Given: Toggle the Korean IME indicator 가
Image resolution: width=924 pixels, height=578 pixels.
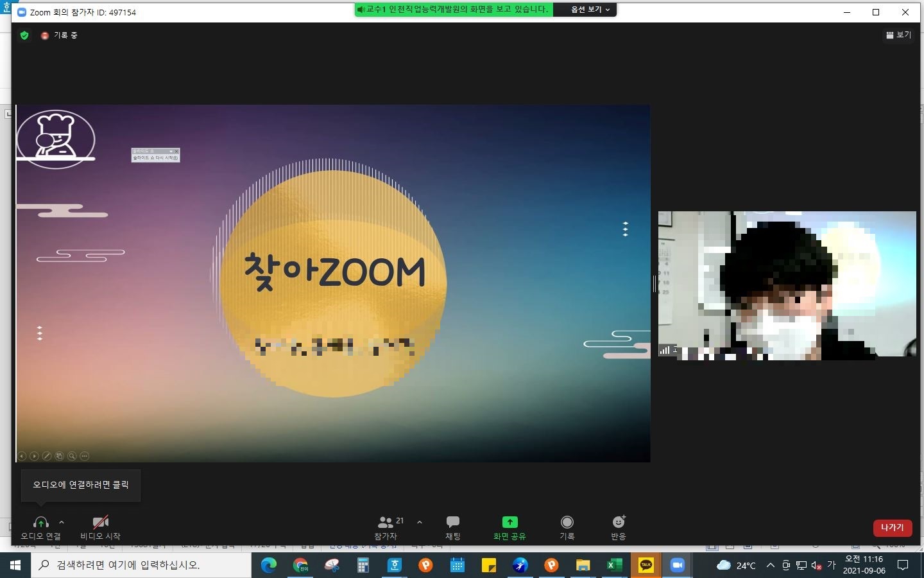Looking at the screenshot, I should coord(832,565).
